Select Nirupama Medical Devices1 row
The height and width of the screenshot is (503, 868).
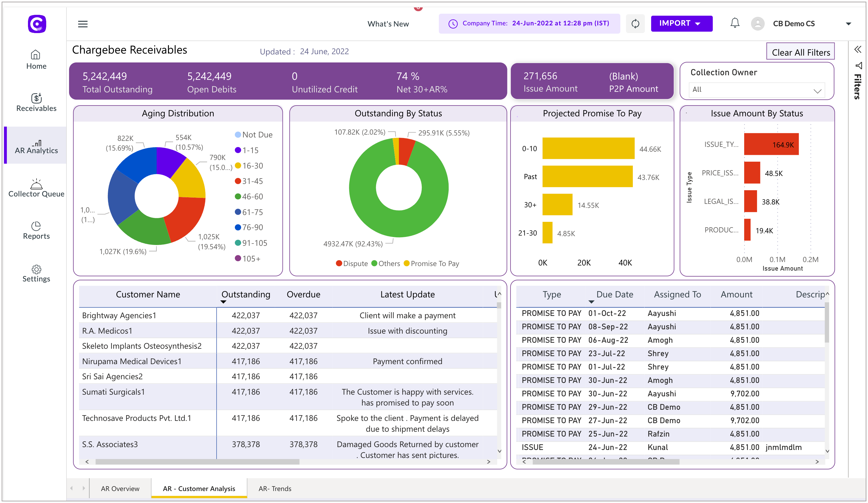pos(288,361)
